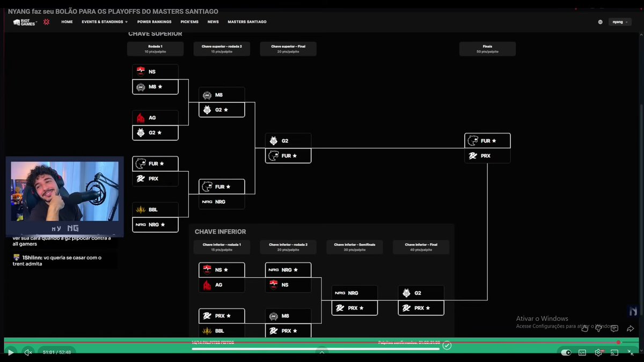
Task: Open the nyang account dropdown
Action: click(x=621, y=22)
